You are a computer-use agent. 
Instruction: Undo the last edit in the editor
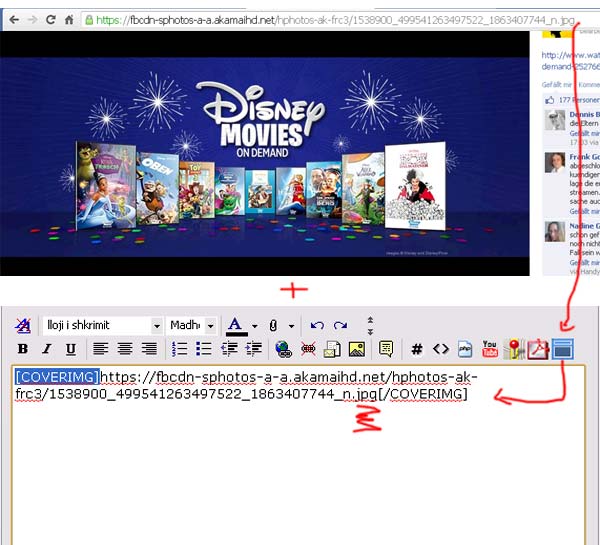coord(317,326)
